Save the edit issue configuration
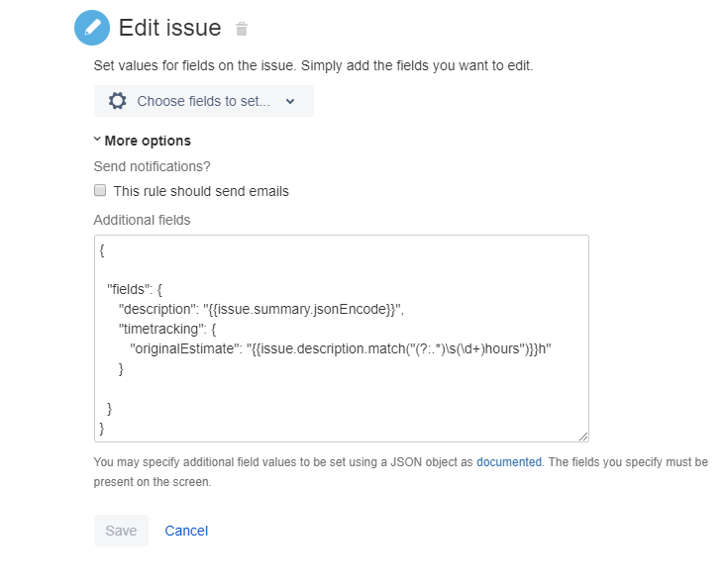The width and height of the screenshot is (728, 587). 121,531
